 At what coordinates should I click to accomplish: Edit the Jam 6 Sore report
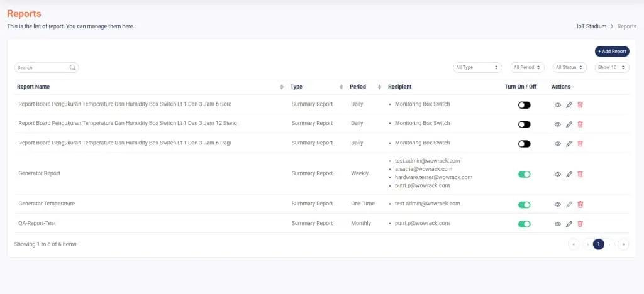(x=569, y=105)
